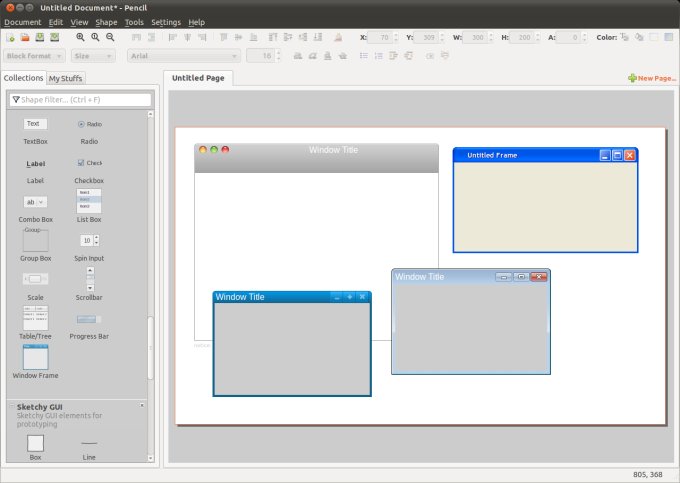The image size is (680, 483).
Task: Open the Document menu
Action: click(23, 22)
